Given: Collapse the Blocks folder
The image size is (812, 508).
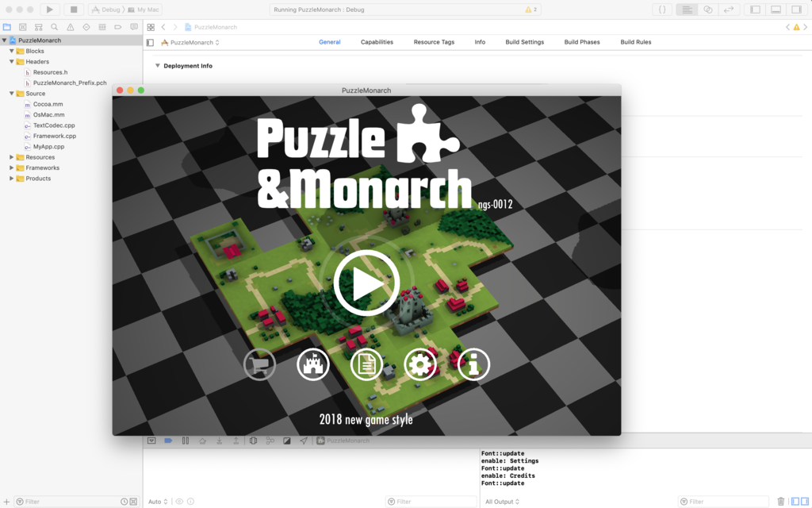Looking at the screenshot, I should [x=11, y=51].
